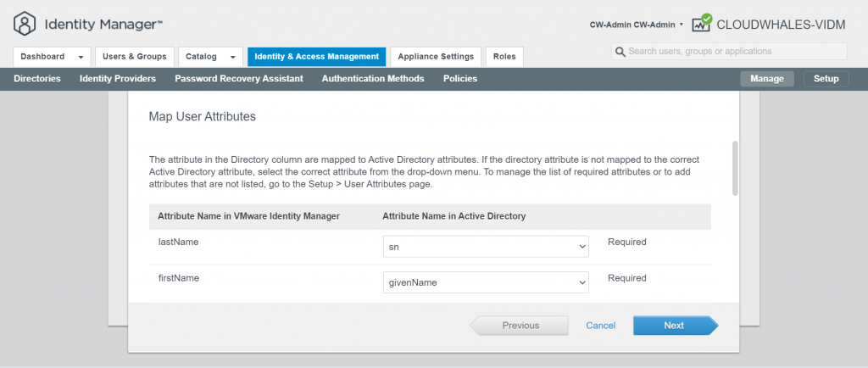Click the firstName attribute label
The width and height of the screenshot is (868, 368).
(x=179, y=278)
